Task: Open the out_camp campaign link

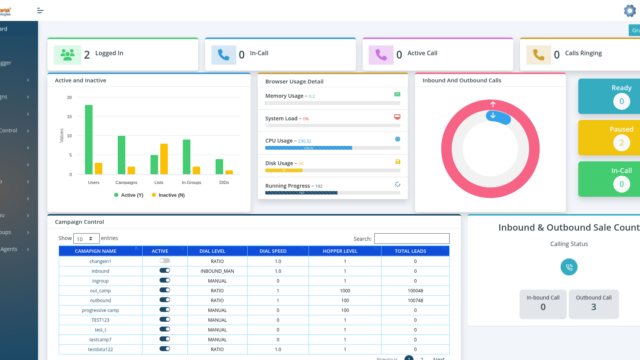Action: (100, 291)
